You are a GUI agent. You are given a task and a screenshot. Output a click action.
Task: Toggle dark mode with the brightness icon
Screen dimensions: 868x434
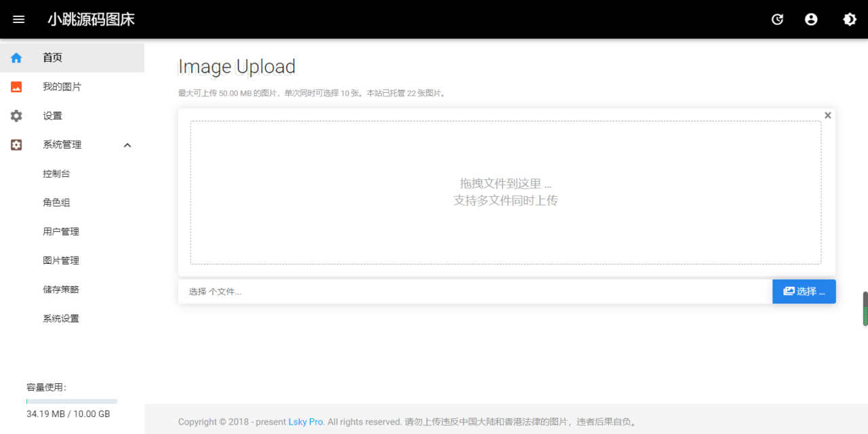click(849, 19)
